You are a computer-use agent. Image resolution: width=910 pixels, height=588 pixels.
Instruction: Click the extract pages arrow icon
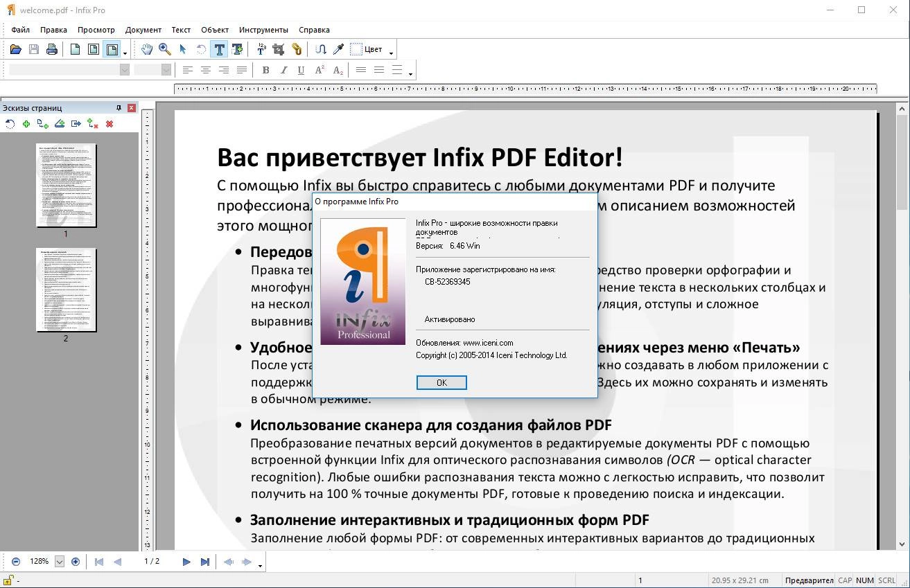tap(76, 124)
